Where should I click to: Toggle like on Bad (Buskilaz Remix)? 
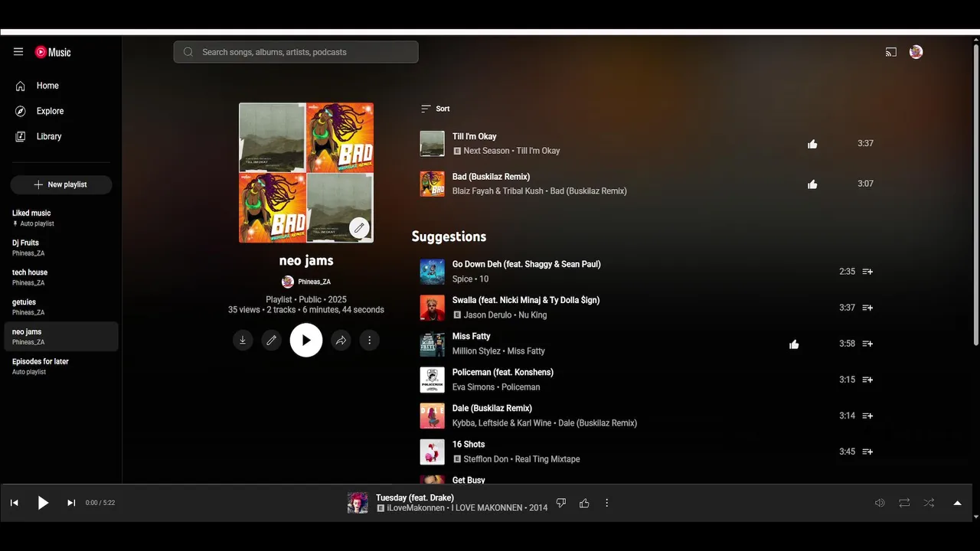click(812, 184)
